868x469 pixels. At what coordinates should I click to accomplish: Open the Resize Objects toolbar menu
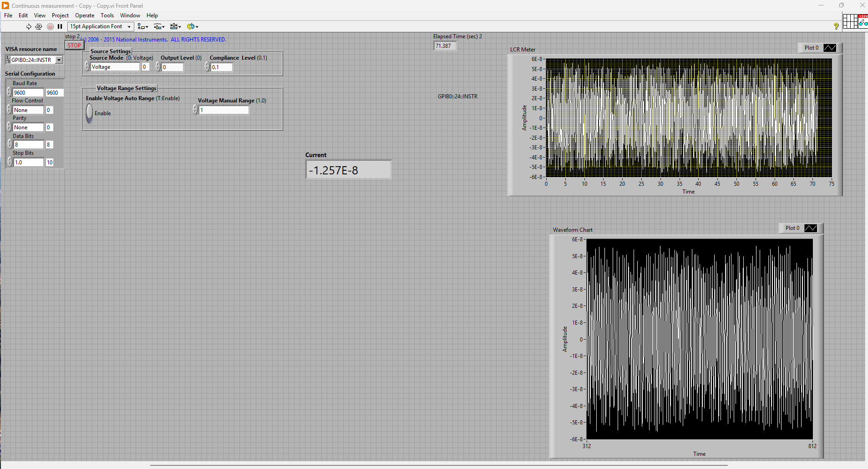(x=176, y=26)
